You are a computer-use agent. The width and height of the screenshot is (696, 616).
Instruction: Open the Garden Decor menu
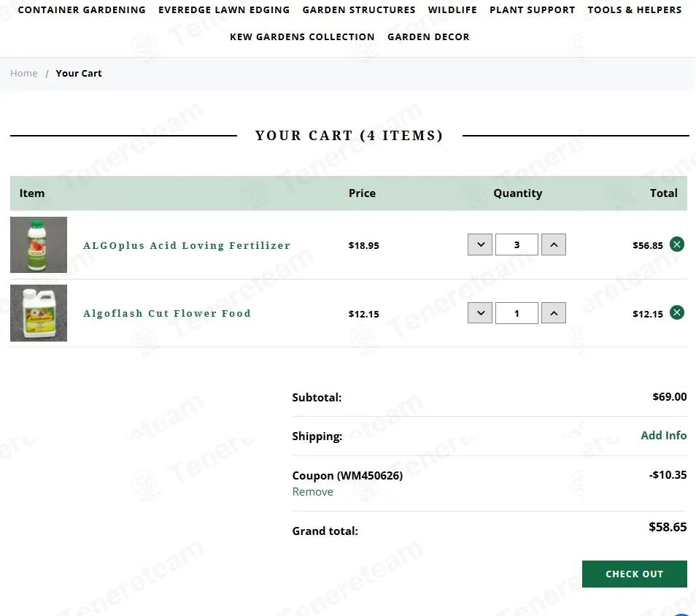tap(428, 37)
